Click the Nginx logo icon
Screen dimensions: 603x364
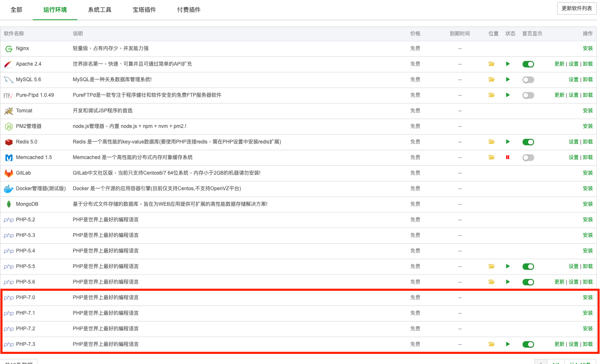coord(9,49)
